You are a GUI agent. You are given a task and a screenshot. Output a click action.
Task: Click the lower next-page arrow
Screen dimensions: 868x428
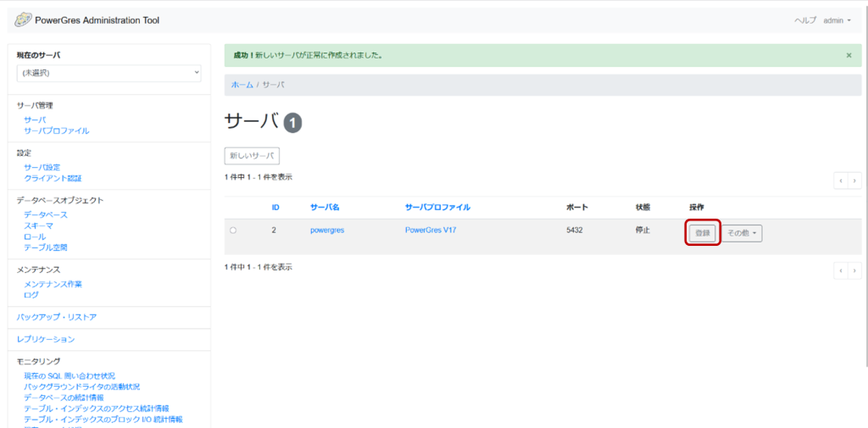tap(854, 270)
